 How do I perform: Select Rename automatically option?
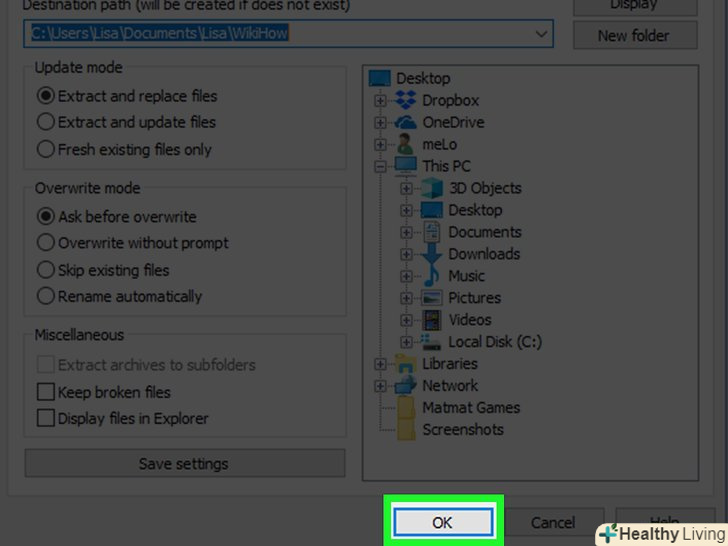(x=46, y=296)
